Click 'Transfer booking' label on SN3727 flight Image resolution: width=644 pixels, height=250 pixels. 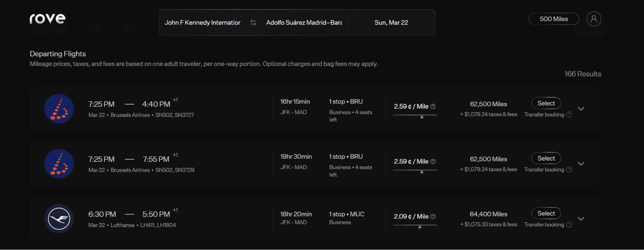coord(544,115)
